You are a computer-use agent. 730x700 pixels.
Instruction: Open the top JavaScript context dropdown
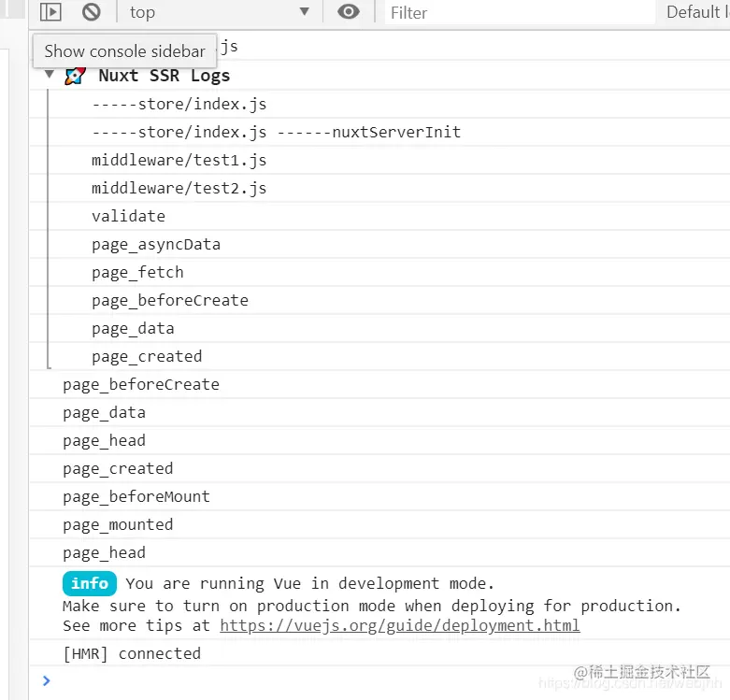click(220, 12)
